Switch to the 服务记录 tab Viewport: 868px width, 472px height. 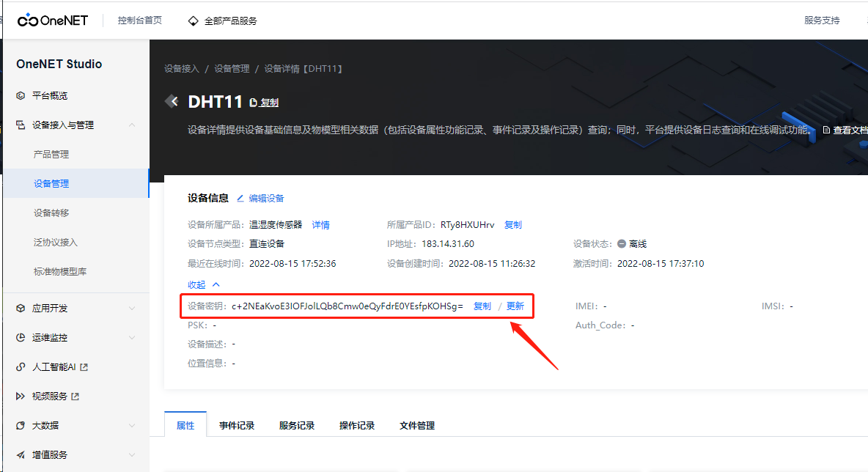pos(297,426)
